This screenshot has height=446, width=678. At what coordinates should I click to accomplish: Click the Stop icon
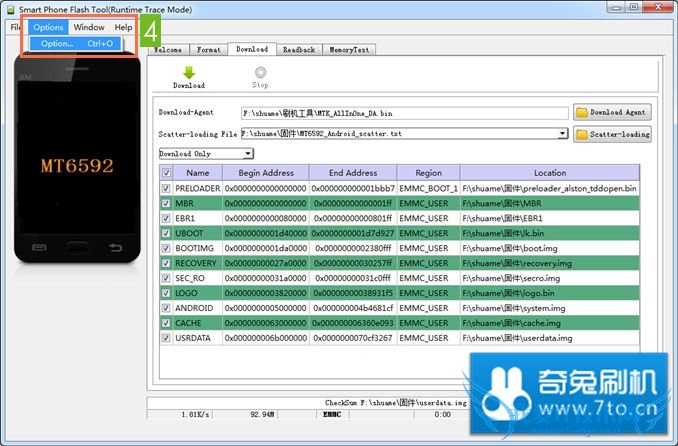click(260, 72)
